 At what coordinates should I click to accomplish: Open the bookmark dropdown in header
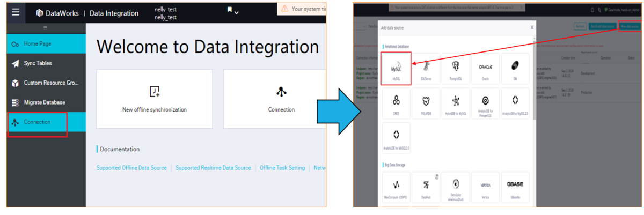coord(233,11)
